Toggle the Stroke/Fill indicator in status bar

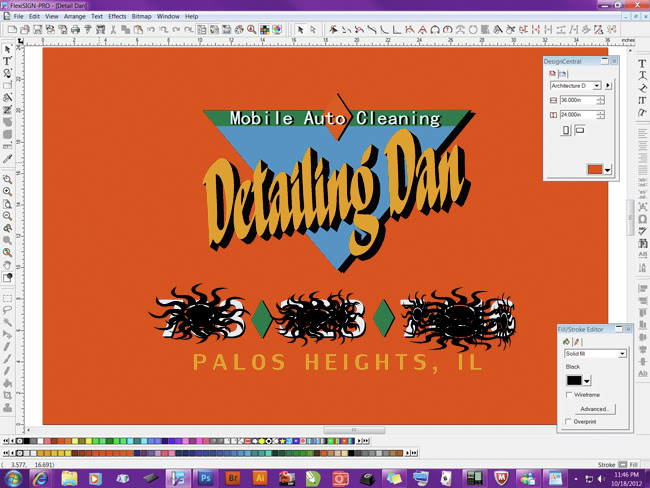[622, 465]
